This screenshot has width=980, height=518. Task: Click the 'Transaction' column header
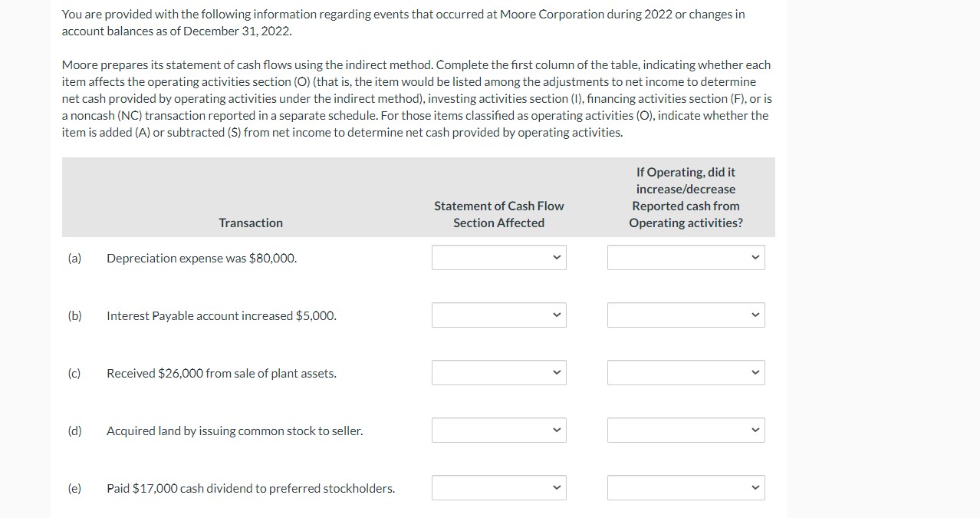[251, 223]
